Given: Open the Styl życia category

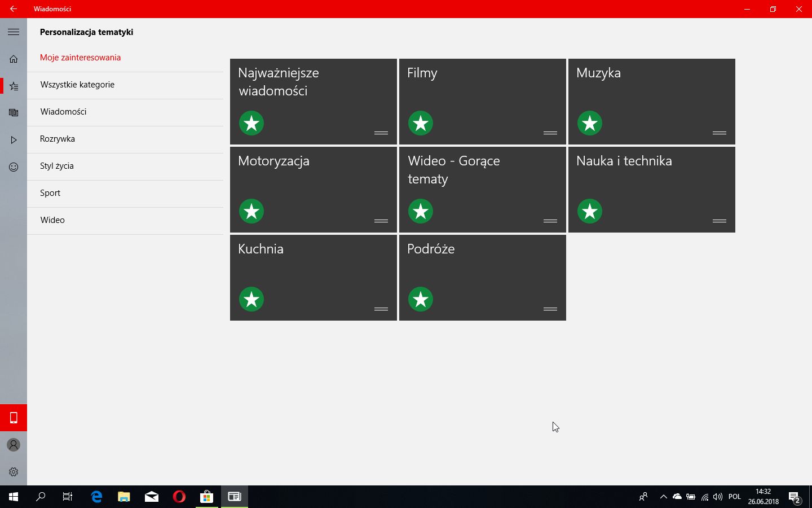Looking at the screenshot, I should tap(125, 166).
